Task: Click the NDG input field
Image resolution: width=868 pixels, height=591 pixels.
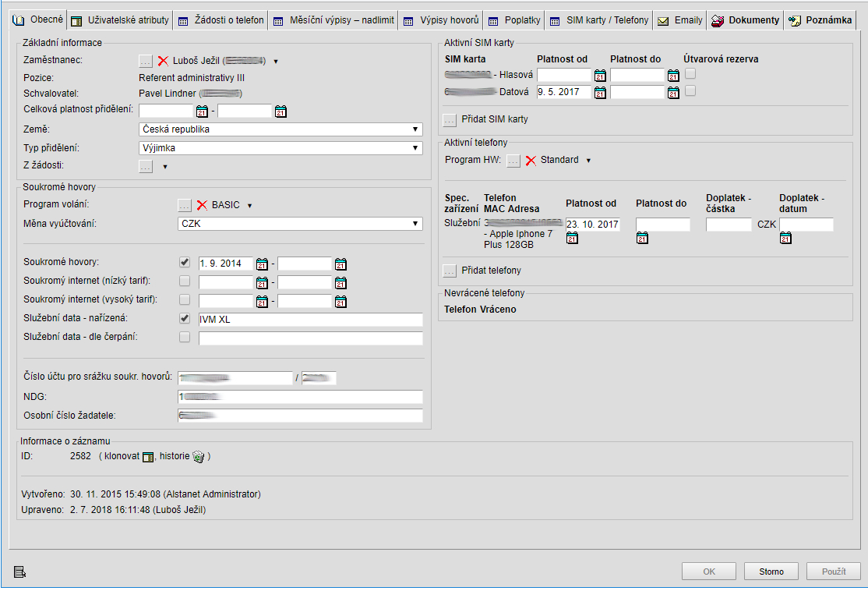Action: coord(300,398)
